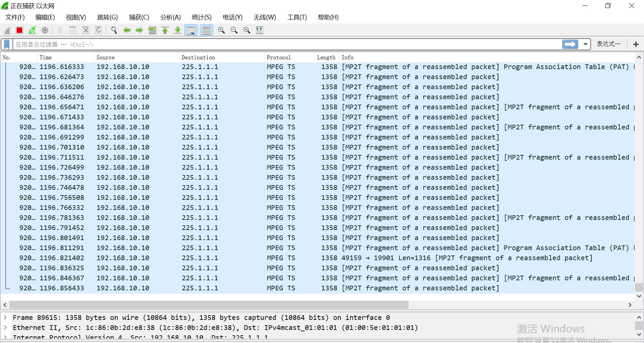The height and width of the screenshot is (343, 644).
Task: Open the 分析(A) menu
Action: click(x=171, y=17)
